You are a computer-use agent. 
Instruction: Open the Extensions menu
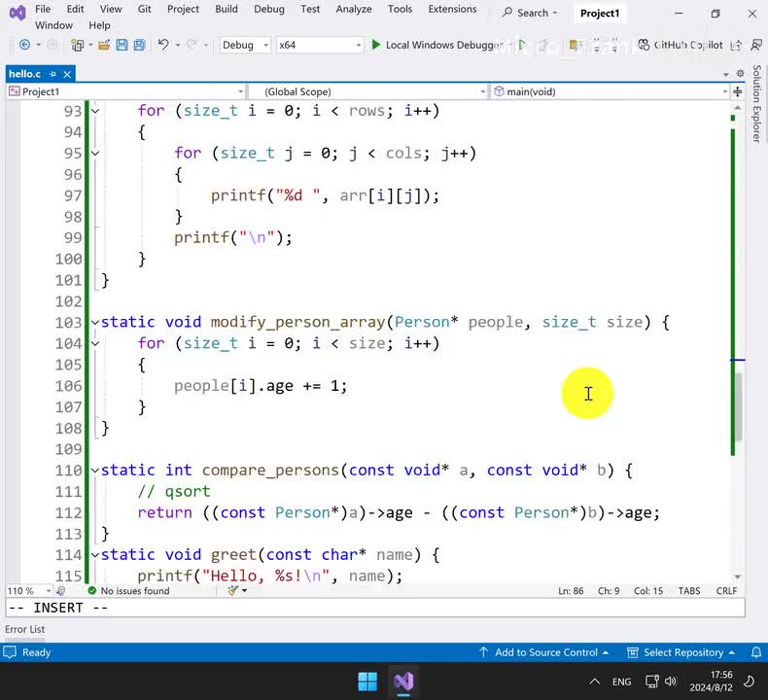452,9
